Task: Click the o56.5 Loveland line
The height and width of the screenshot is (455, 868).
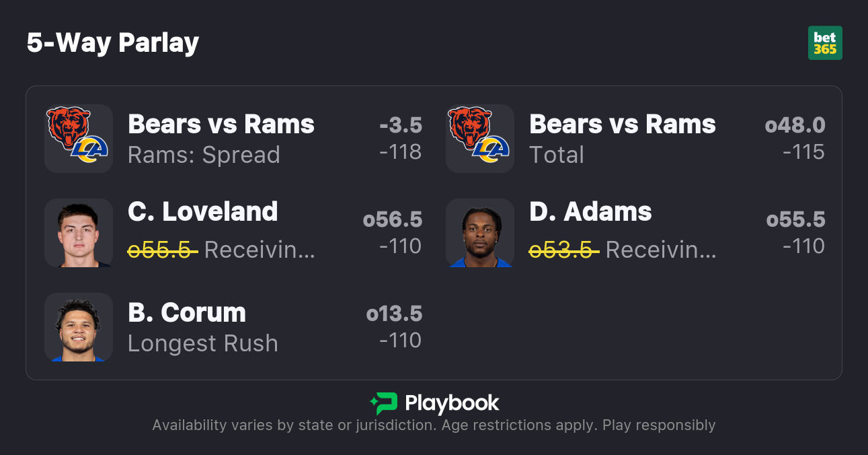Action: click(393, 219)
